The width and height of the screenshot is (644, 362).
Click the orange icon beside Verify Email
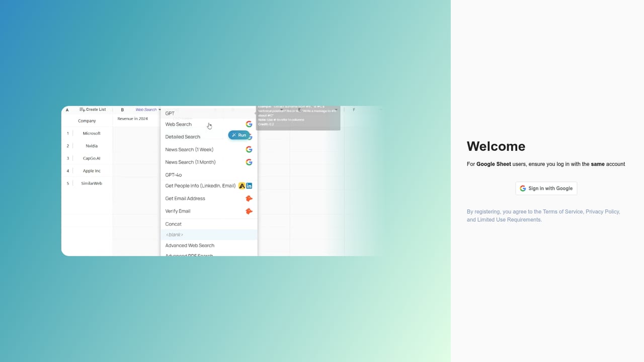click(x=249, y=211)
